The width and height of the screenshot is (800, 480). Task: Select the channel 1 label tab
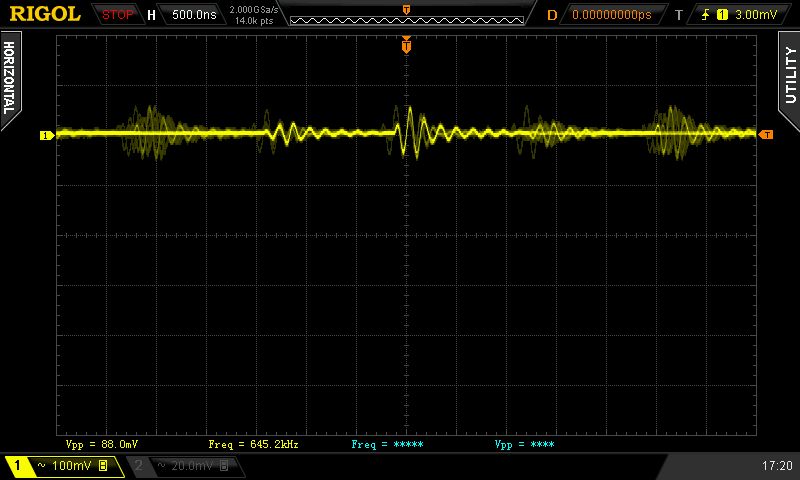coord(17,466)
